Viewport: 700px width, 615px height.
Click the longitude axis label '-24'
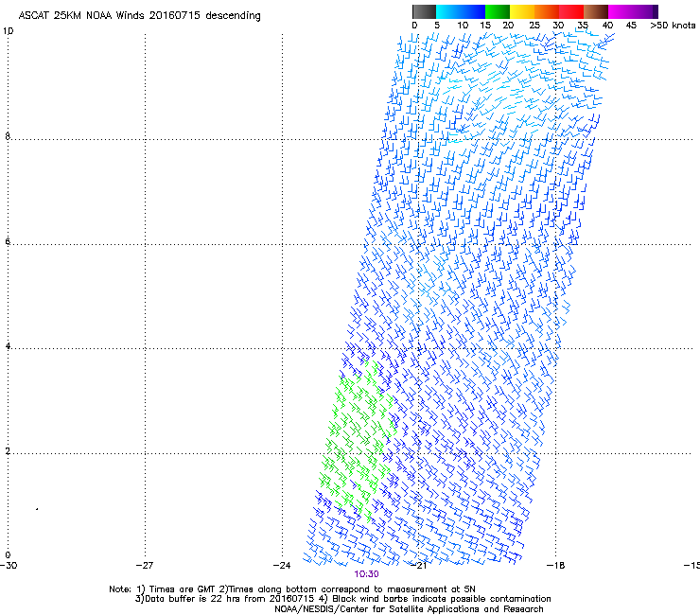[x=282, y=566]
